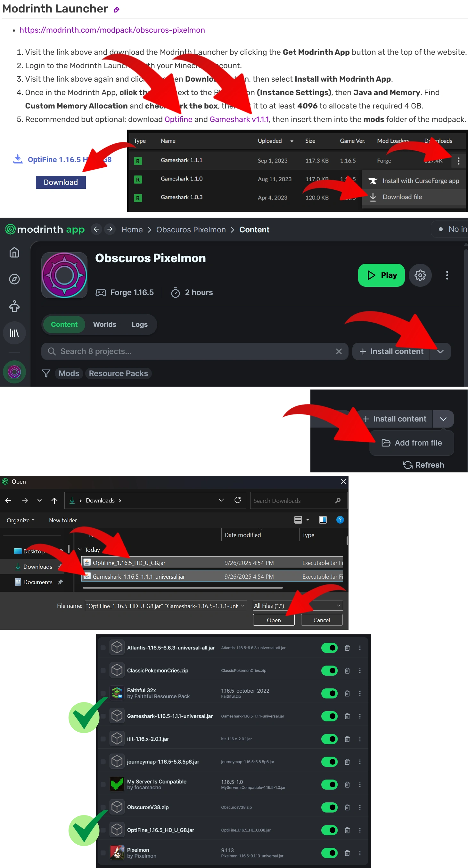Viewport: 468px width, 868px height.
Task: Delete Gameshark-1.16.5-1.1.1-universal.jar with trash icon
Action: click(x=347, y=716)
